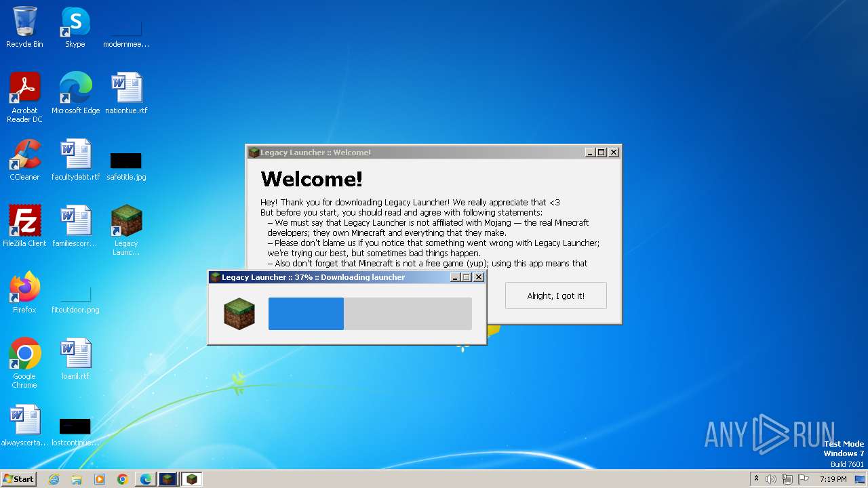
Task: Click the Start button
Action: [18, 479]
